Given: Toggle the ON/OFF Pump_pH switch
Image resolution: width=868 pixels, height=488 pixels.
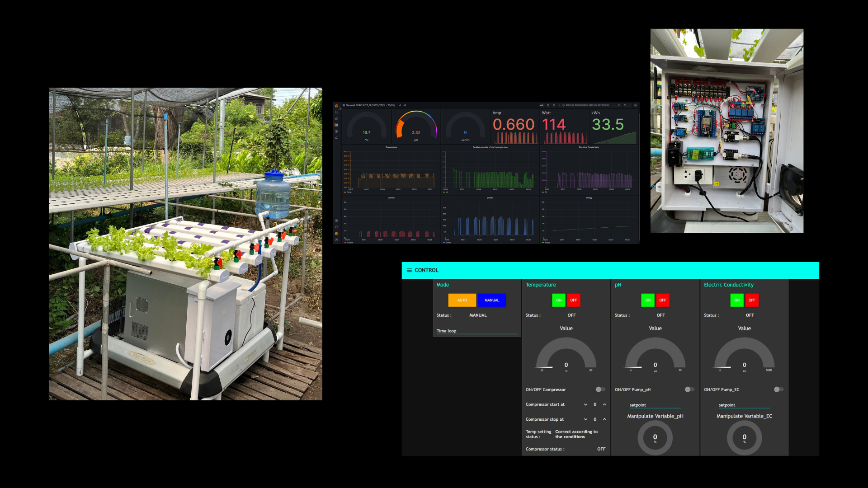Looking at the screenshot, I should click(x=689, y=389).
